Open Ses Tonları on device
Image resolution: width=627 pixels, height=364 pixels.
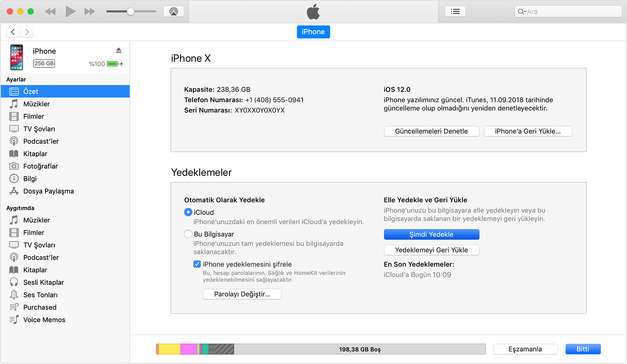pyautogui.click(x=65, y=294)
